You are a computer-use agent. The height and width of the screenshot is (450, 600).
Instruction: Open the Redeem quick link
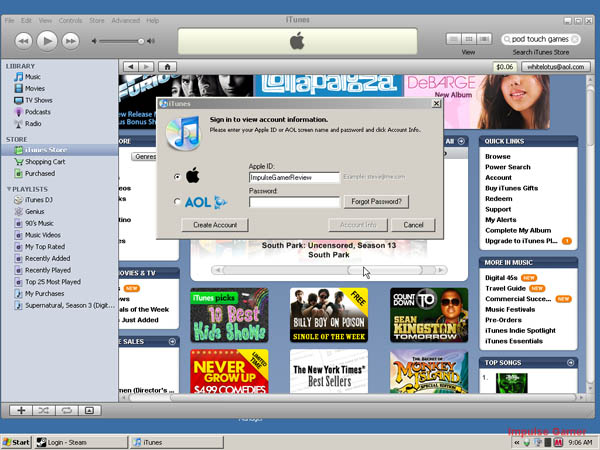499,199
